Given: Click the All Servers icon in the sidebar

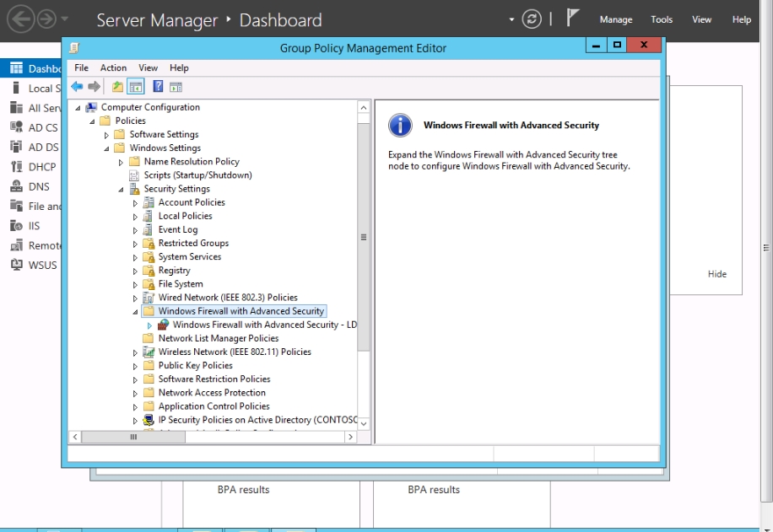Looking at the screenshot, I should click(16, 107).
